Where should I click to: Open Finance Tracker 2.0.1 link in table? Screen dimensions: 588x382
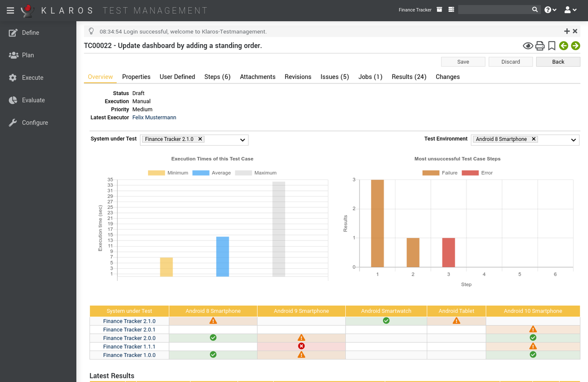pyautogui.click(x=129, y=330)
